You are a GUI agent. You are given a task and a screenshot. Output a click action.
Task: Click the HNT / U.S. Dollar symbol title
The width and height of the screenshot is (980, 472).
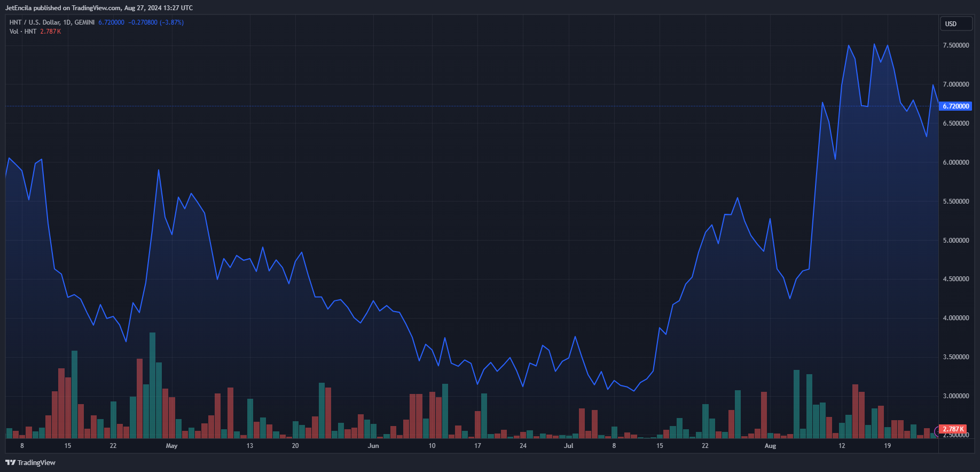click(x=34, y=22)
